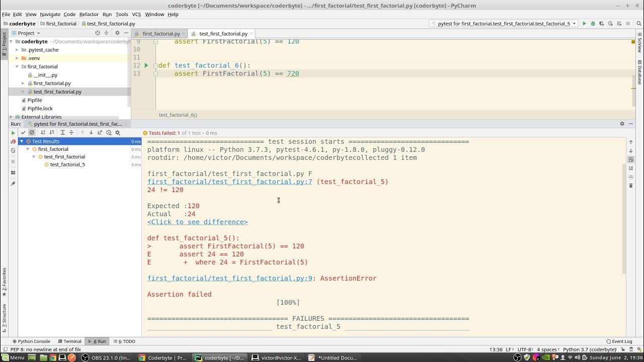Image resolution: width=644 pixels, height=362 pixels.
Task: Debug configuration with toolbar bug icon
Action: pyautogui.click(x=593, y=24)
